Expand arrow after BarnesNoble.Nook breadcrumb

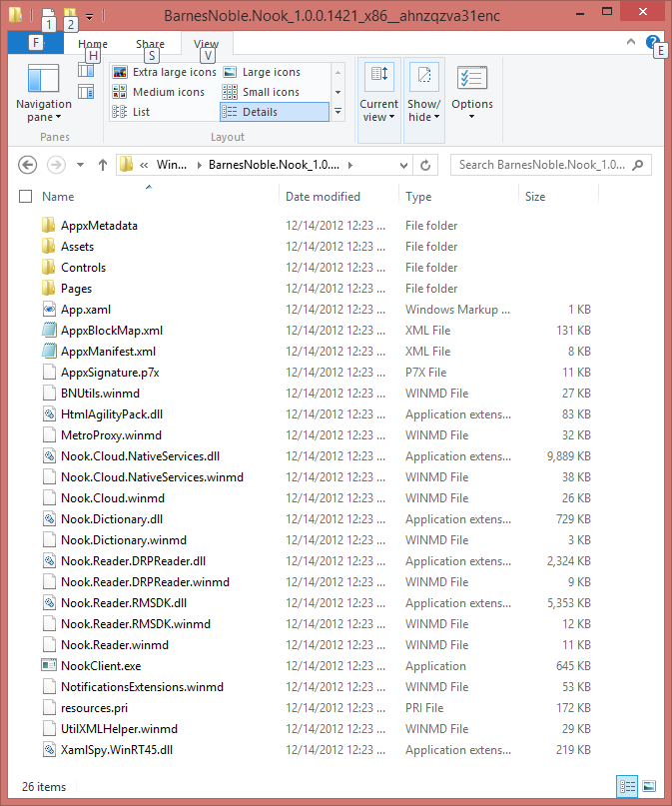click(x=350, y=165)
